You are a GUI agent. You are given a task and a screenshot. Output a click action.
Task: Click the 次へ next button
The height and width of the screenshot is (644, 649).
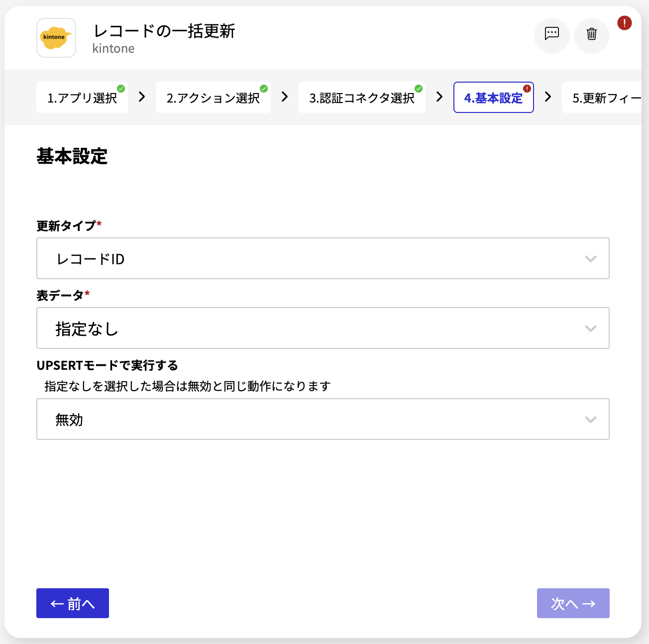pyautogui.click(x=573, y=603)
